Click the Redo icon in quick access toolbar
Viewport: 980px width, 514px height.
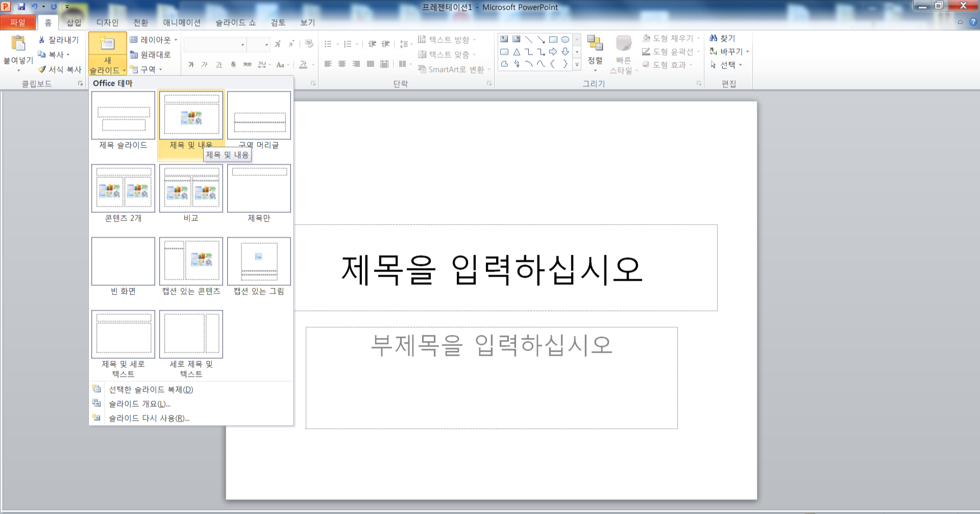pos(54,7)
